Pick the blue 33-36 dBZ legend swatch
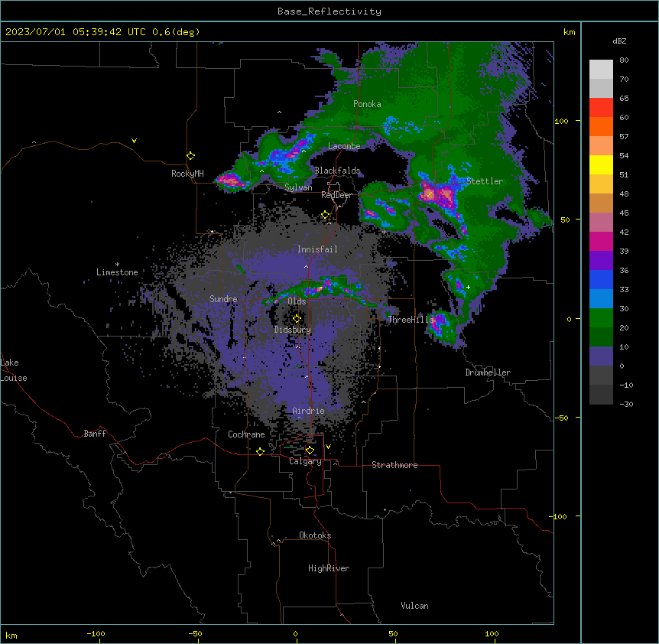659x644 pixels. pyautogui.click(x=601, y=279)
